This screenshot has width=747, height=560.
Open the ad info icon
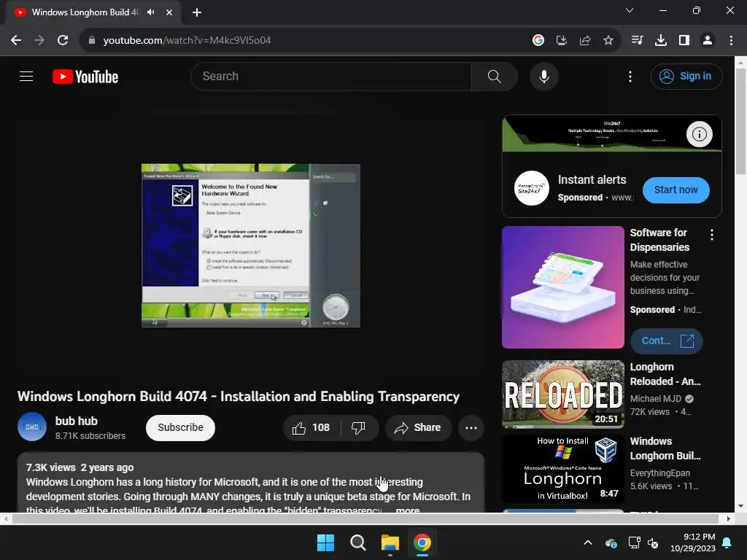click(x=699, y=134)
